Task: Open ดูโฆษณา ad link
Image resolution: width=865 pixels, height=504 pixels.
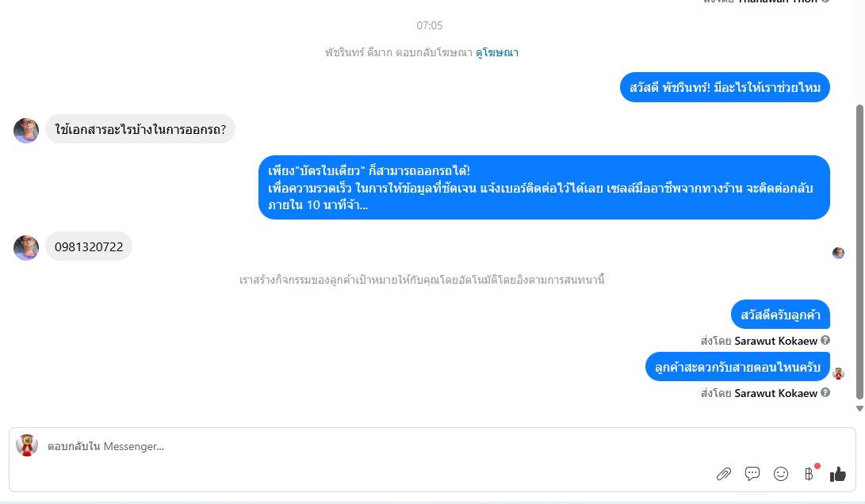Action: pyautogui.click(x=497, y=53)
